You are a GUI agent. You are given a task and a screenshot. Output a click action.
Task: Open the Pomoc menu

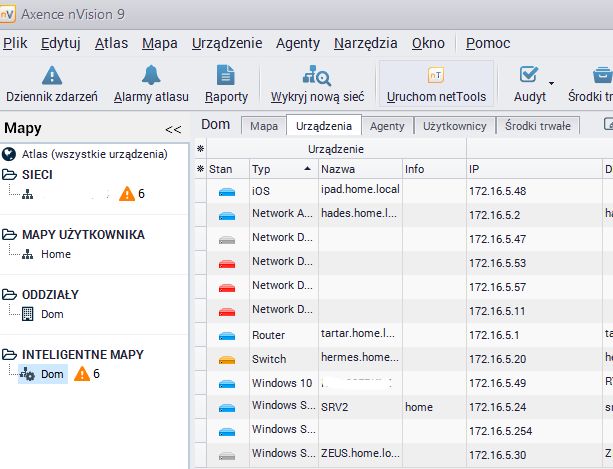click(x=488, y=43)
